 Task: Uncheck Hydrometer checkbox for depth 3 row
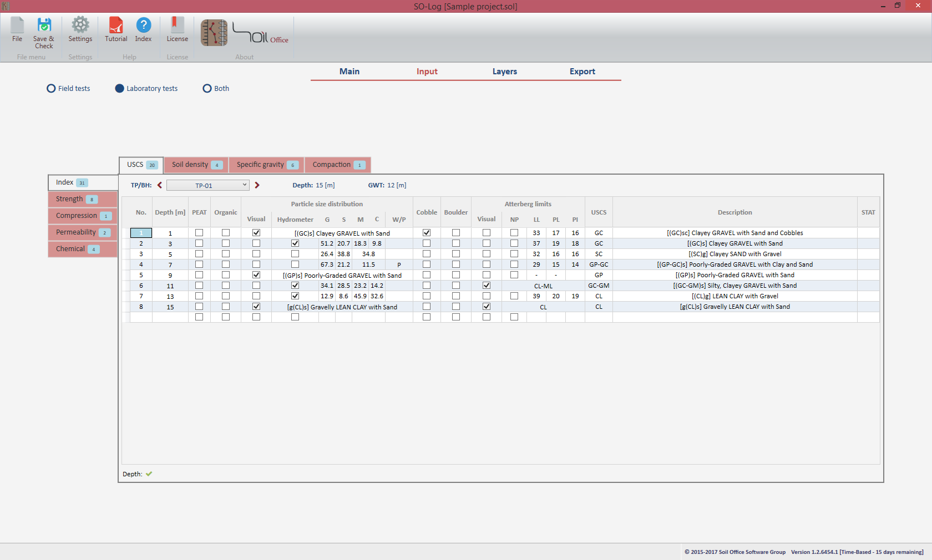[x=295, y=243]
